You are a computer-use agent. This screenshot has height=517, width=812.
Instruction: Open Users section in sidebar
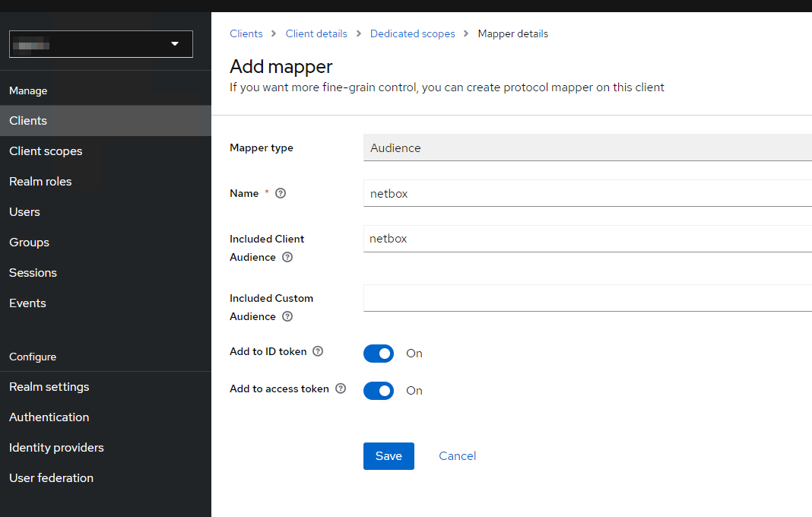[x=24, y=212]
